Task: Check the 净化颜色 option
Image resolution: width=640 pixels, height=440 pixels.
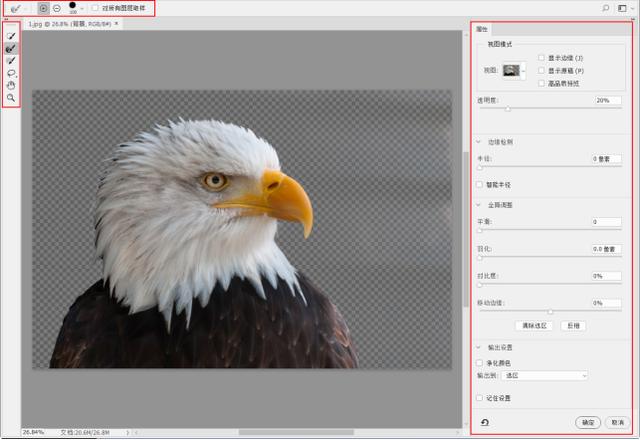Action: pyautogui.click(x=479, y=363)
